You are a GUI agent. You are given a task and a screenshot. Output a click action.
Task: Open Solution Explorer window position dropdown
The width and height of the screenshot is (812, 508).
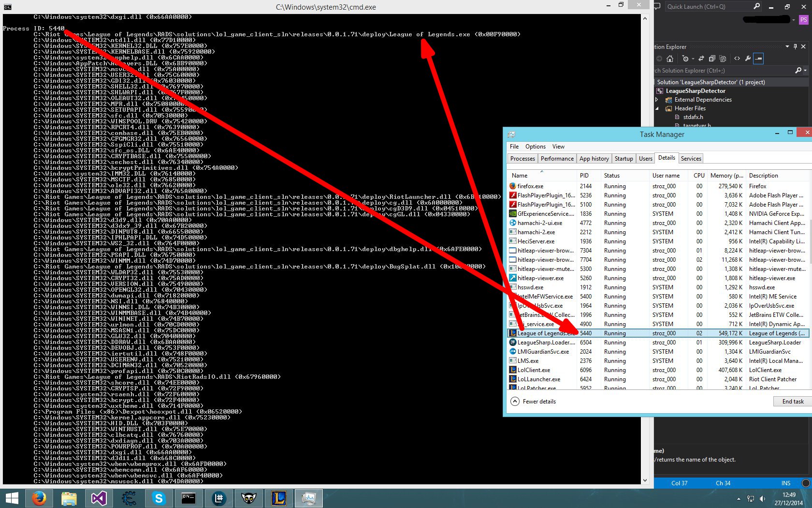(x=787, y=46)
